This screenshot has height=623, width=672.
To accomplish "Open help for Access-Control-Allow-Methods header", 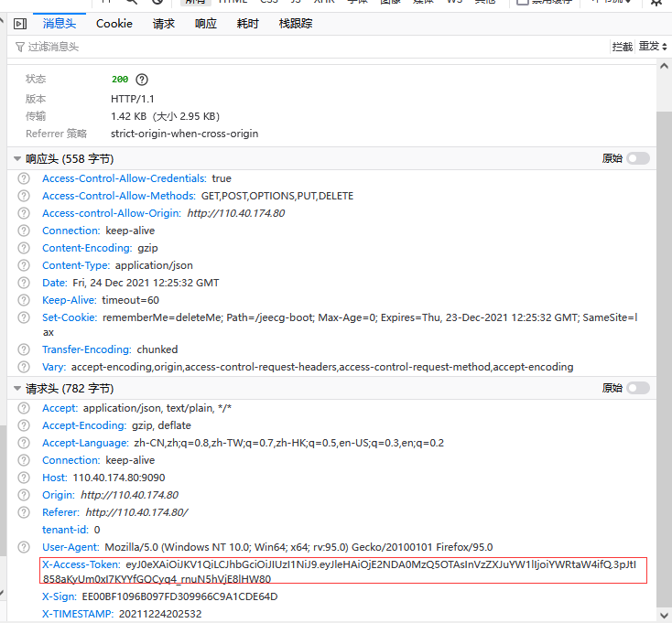I will point(24,196).
